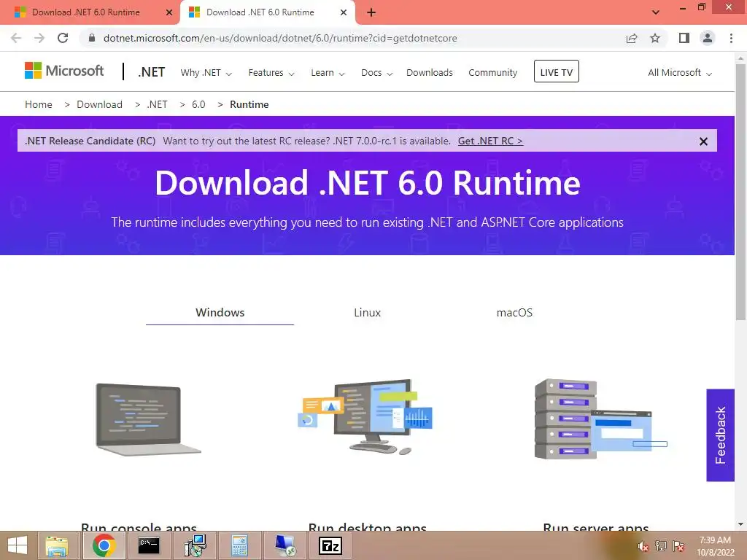Open the Feedback side button
Image resolution: width=747 pixels, height=560 pixels.
[x=720, y=435]
